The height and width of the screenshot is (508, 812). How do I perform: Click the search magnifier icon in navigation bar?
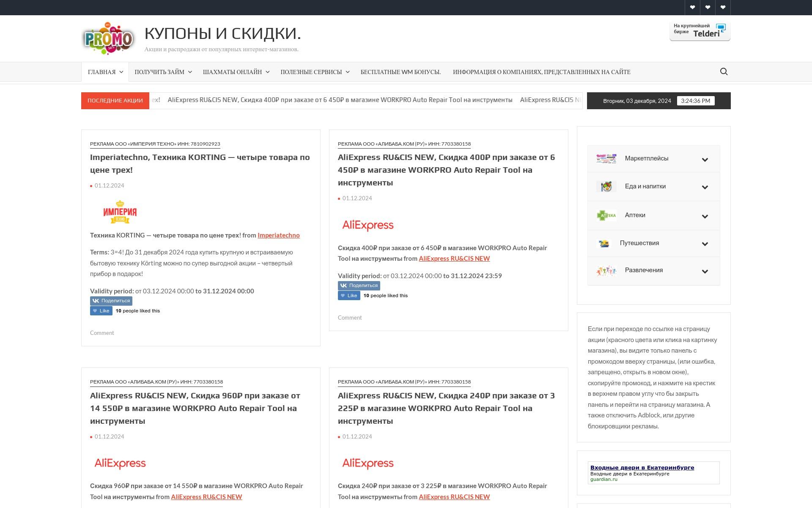coord(724,72)
